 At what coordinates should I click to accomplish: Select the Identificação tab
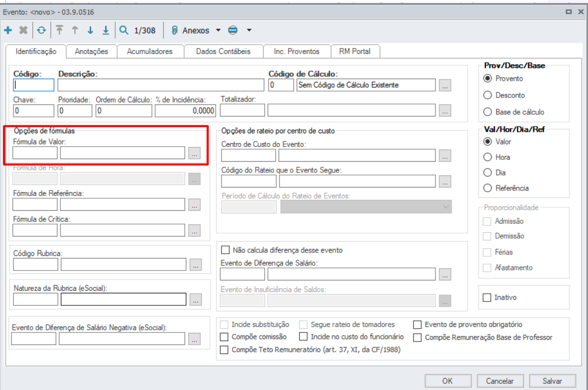[x=36, y=51]
